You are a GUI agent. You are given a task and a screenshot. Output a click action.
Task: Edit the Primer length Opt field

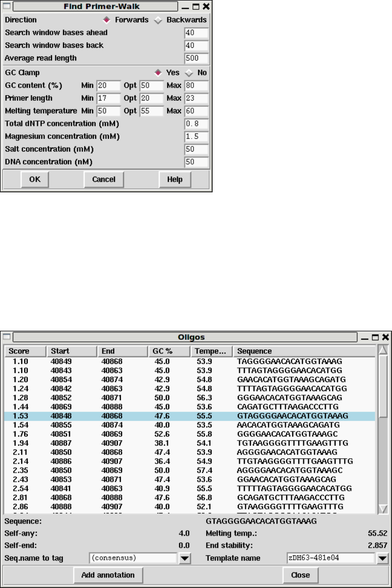(152, 98)
